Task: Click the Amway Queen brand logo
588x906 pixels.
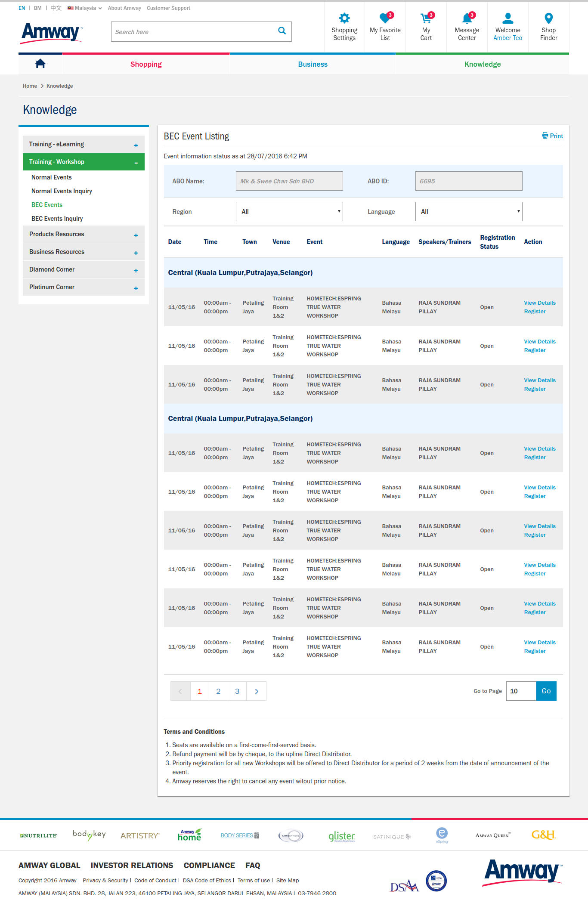Action: (493, 835)
